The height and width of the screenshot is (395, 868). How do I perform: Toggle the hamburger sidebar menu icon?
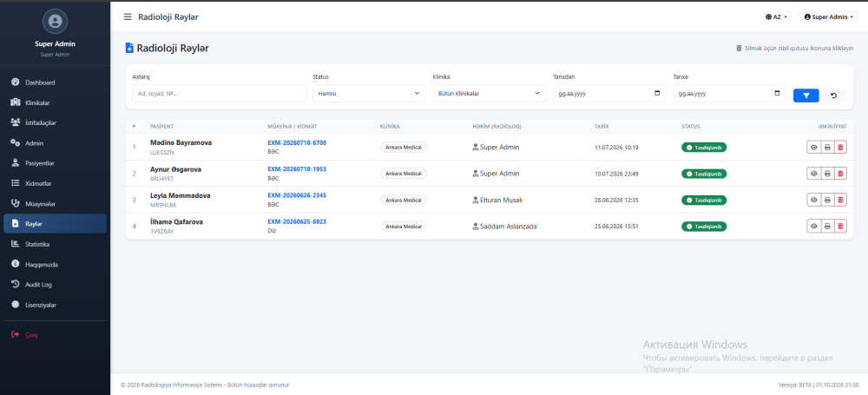click(128, 17)
